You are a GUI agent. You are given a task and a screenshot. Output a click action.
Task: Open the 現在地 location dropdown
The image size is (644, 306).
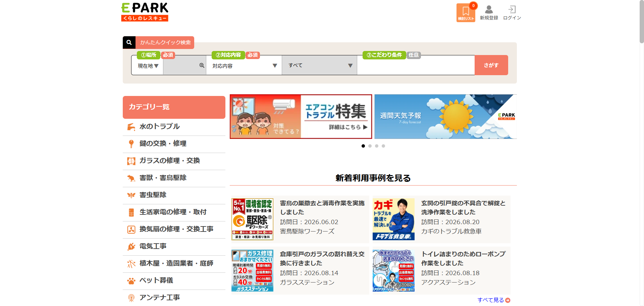(148, 66)
